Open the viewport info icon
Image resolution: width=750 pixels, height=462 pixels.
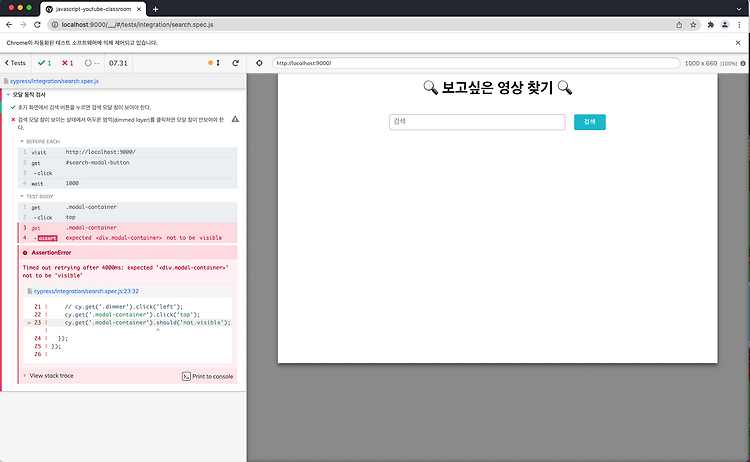743,63
